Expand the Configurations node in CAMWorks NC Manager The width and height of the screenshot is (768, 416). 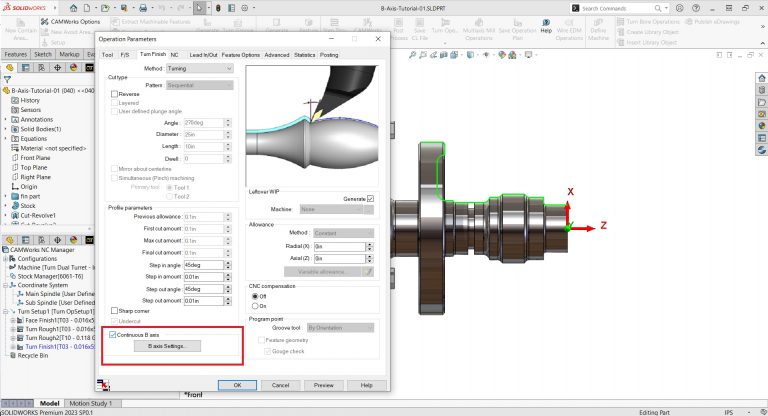coord(6,259)
